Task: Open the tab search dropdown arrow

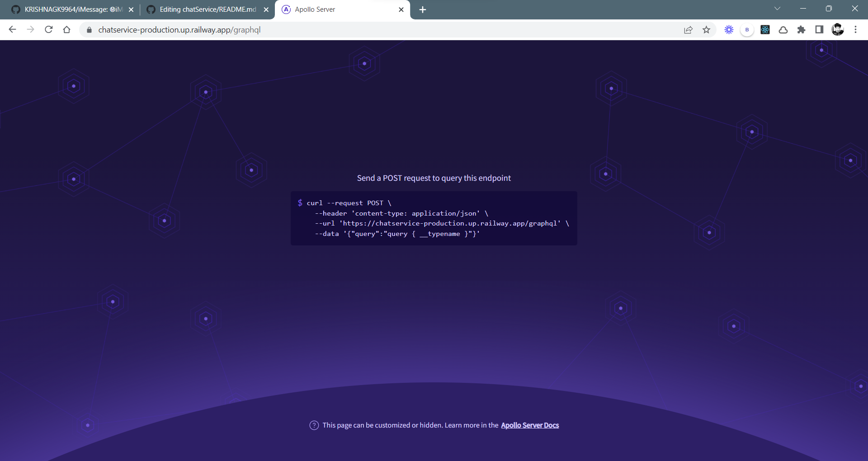Action: (x=777, y=9)
